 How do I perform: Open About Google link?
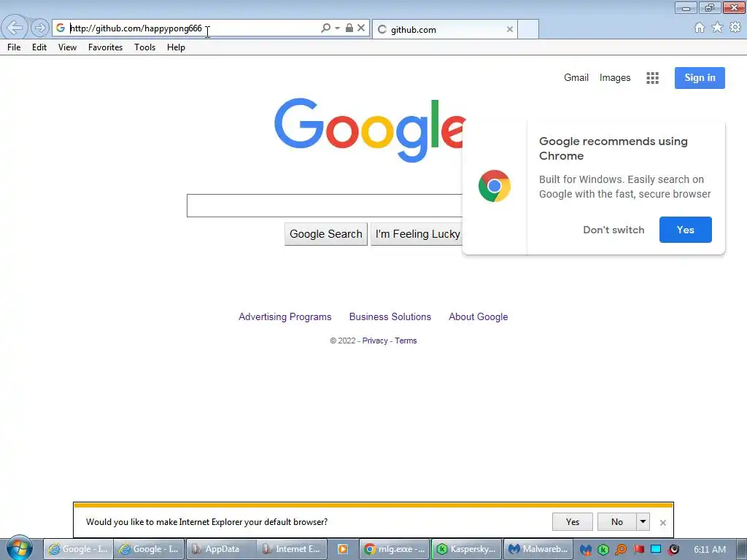pos(478,316)
